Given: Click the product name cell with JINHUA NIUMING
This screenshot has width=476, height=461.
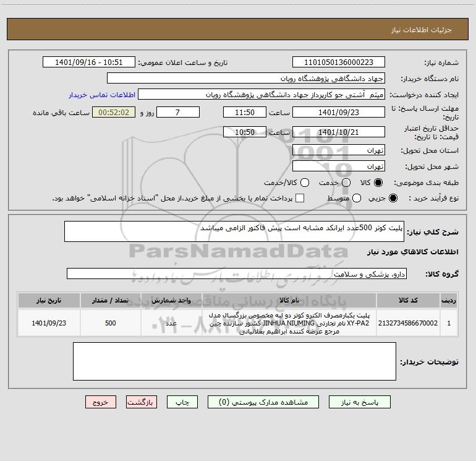Looking at the screenshot, I should click(x=289, y=323).
